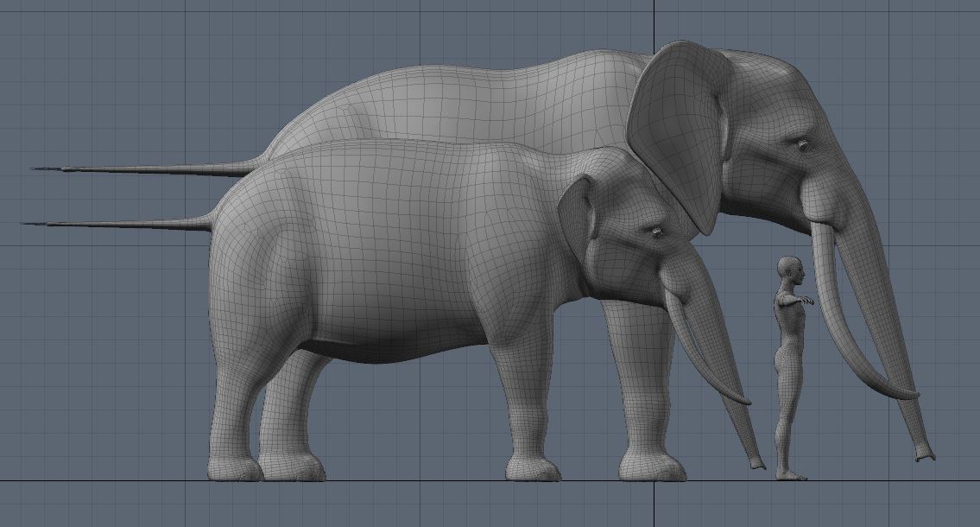Select the smaller elephant's belly
Screen dimensions: 980x527
point(406,346)
